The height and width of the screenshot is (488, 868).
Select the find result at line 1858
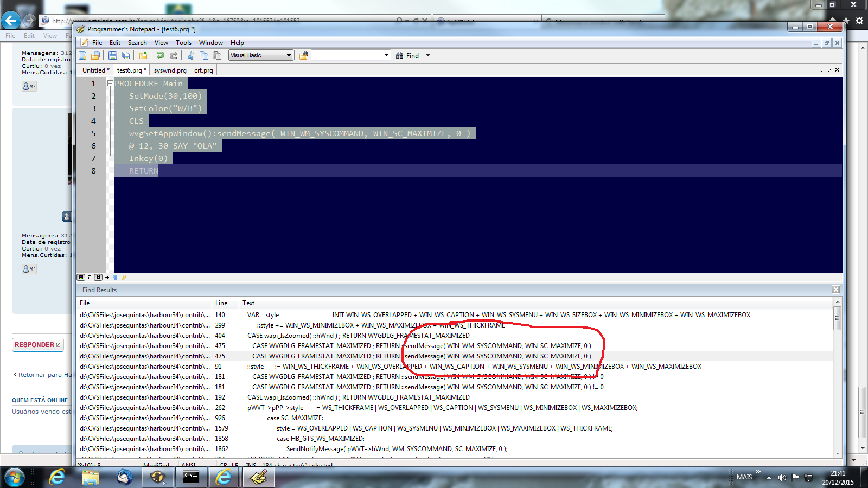coord(455,439)
